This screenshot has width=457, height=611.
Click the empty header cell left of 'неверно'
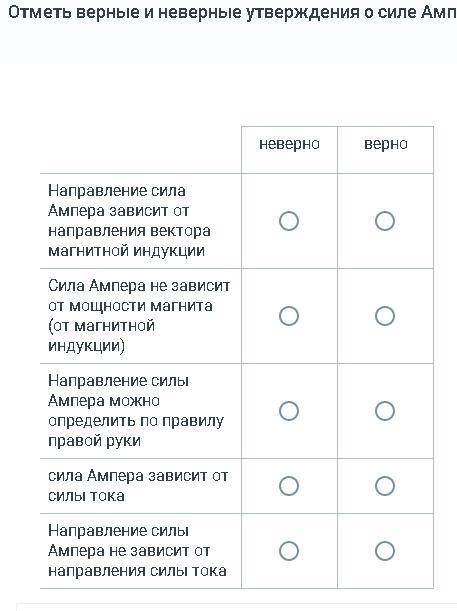point(141,150)
